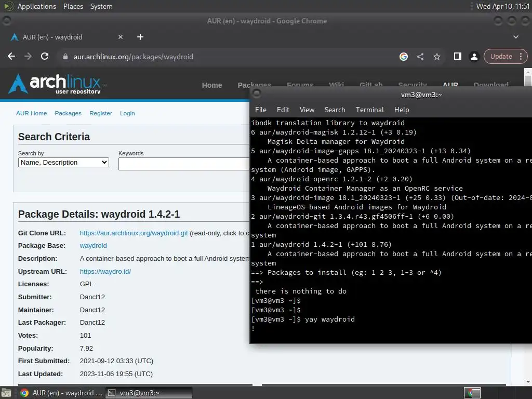Reload the AUR page
The image size is (532, 399).
(45, 56)
